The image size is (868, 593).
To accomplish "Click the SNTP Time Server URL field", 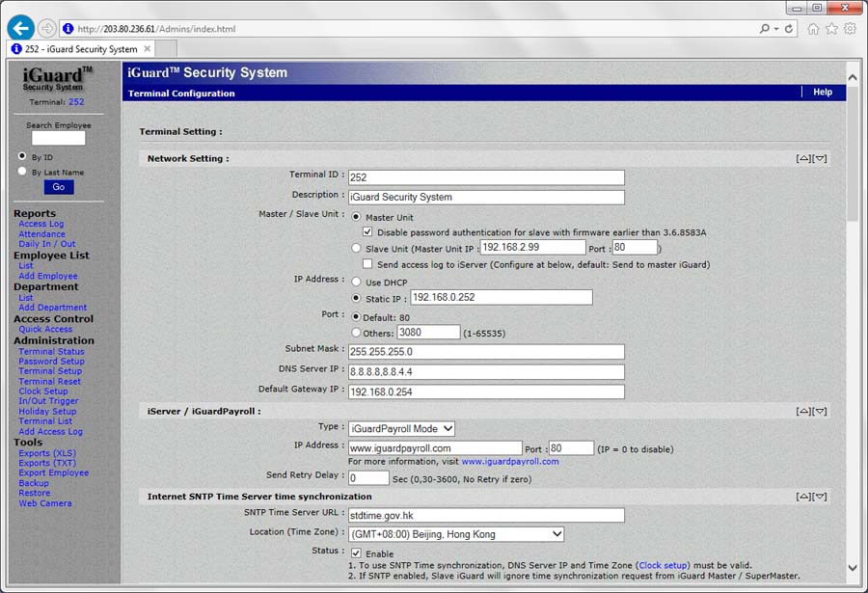I will 486,516.
